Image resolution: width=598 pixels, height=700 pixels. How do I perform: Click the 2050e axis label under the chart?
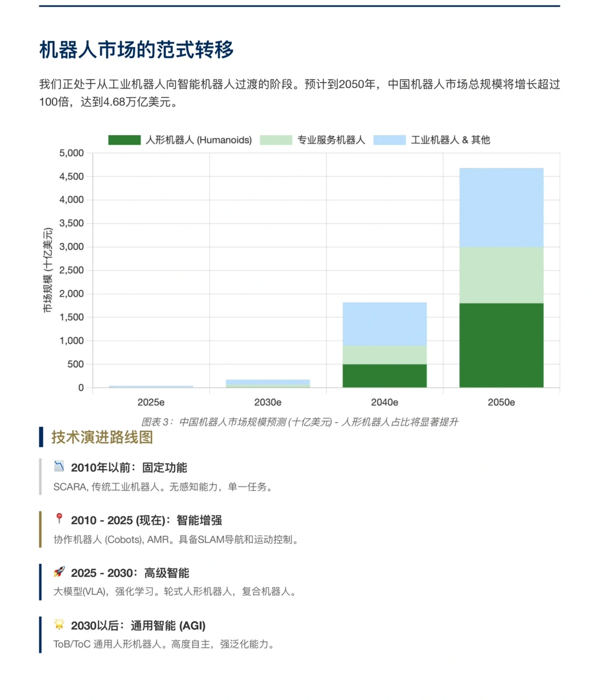[501, 403]
